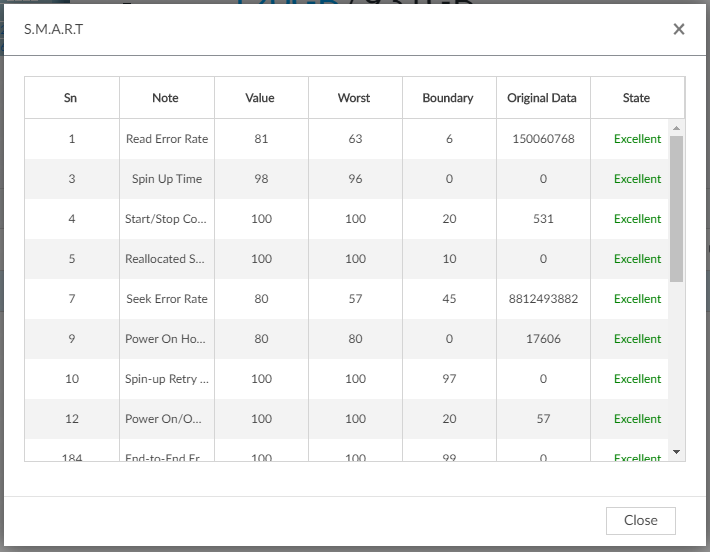Click the Close button at bottom
710x552 pixels.
pyautogui.click(x=640, y=520)
